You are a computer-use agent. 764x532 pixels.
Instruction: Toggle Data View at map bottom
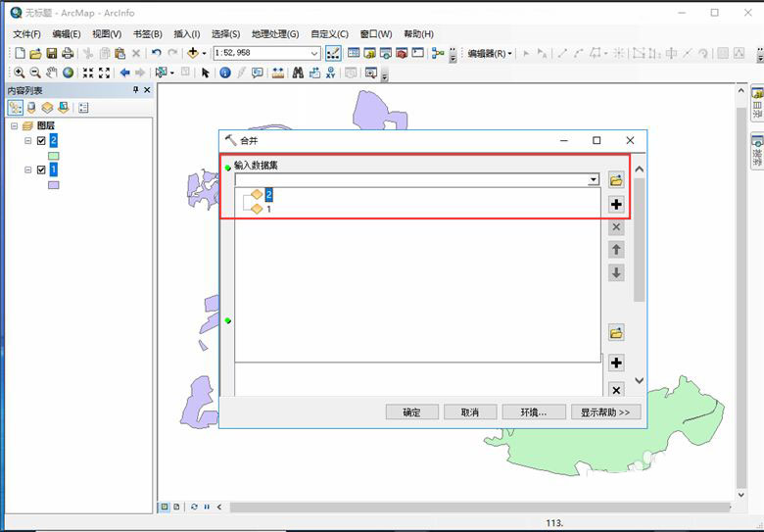pyautogui.click(x=165, y=507)
